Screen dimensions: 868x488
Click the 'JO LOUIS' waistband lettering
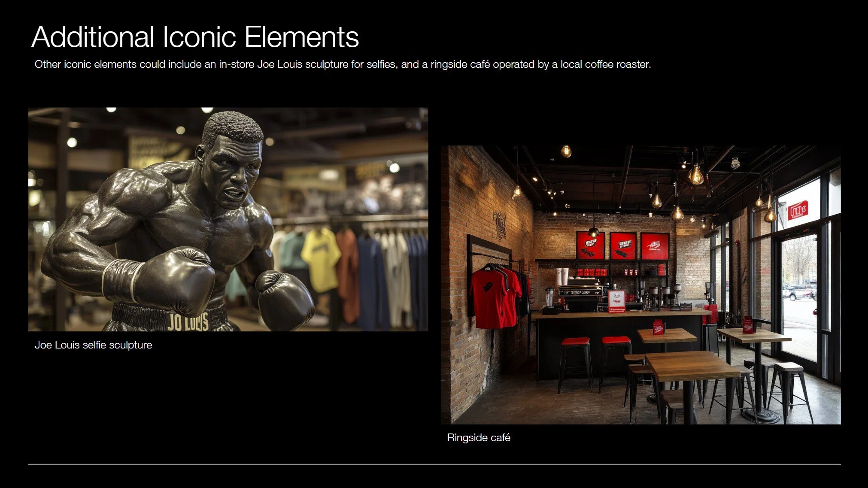[x=188, y=322]
